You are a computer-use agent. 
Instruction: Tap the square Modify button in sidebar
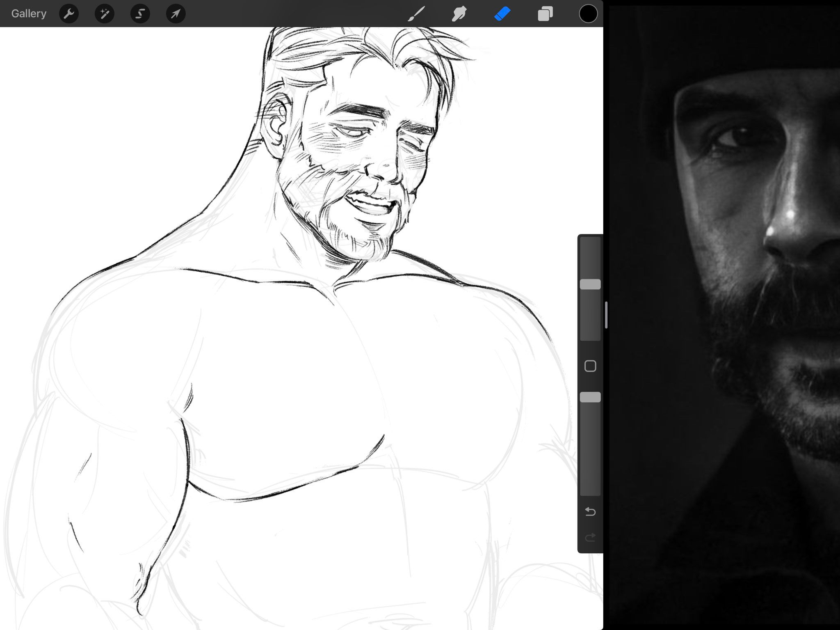(x=590, y=366)
